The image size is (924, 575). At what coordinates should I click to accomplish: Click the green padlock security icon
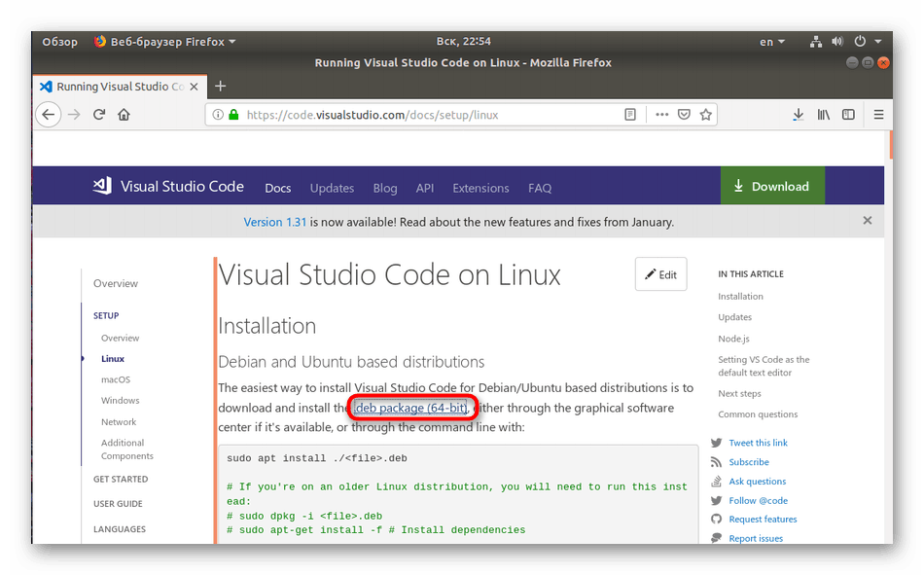coord(234,115)
